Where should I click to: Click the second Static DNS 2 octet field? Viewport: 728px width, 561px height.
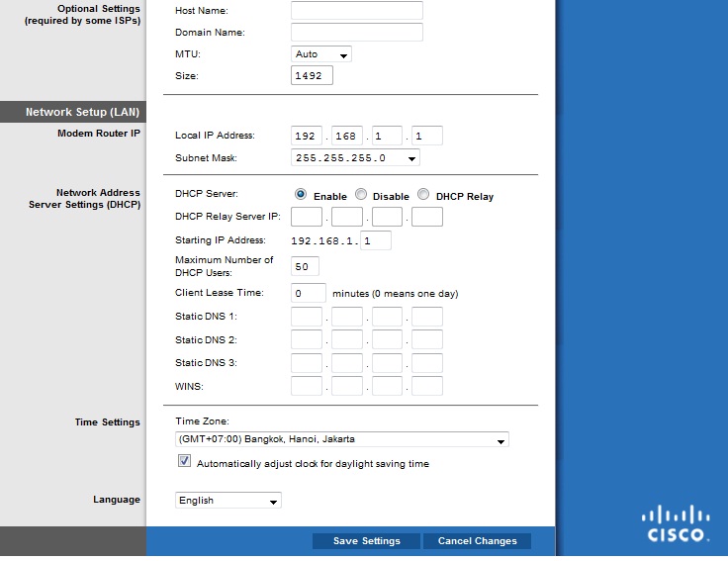coord(346,339)
